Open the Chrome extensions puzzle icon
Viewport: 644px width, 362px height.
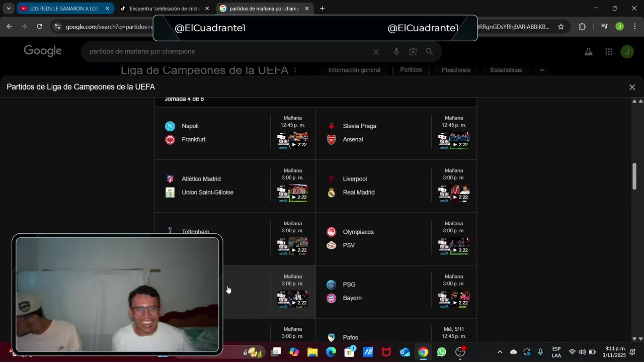582,27
